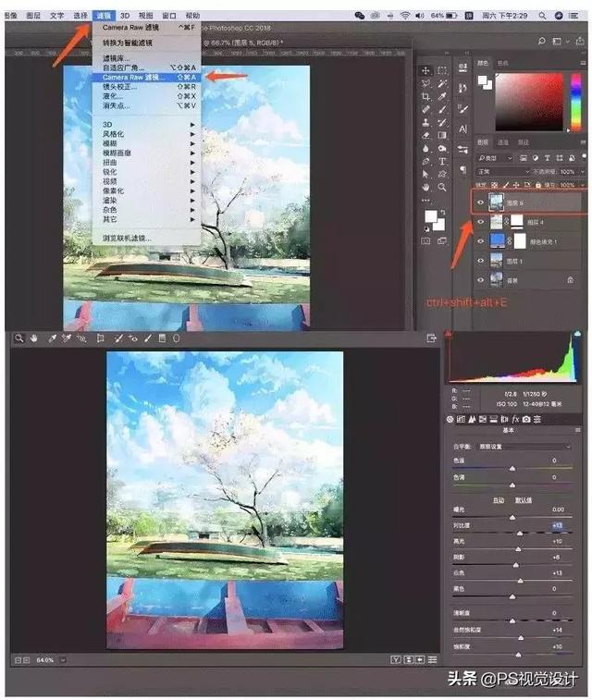592x700 pixels.
Task: Swap foreground and background colors
Action: pos(442,213)
